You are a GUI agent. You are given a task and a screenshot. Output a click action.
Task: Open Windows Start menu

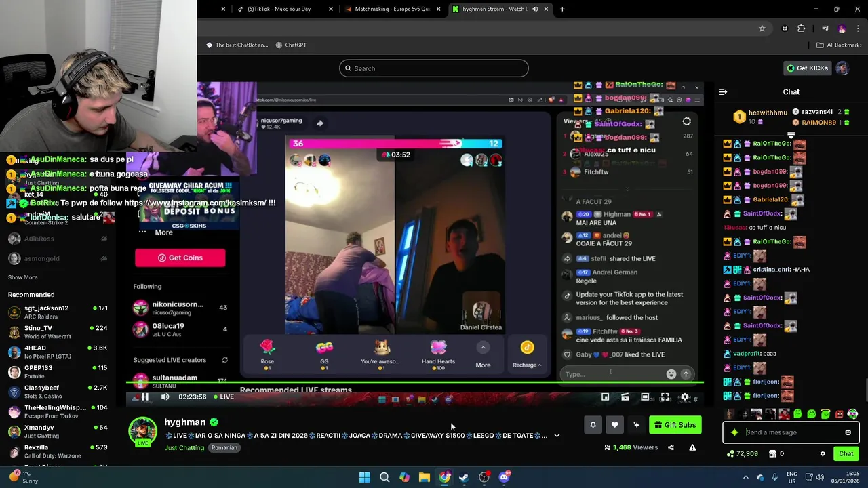(x=364, y=477)
